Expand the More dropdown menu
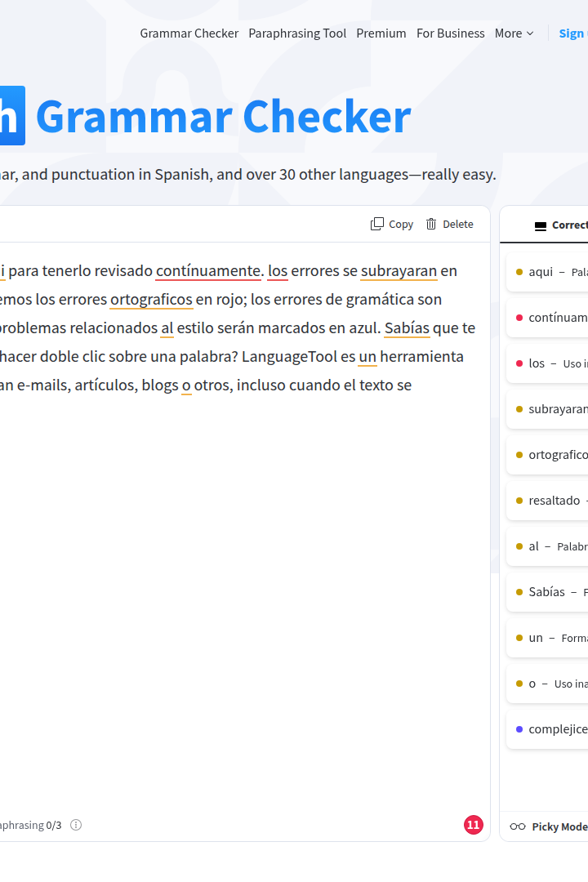Image resolution: width=588 pixels, height=882 pixels. (514, 33)
